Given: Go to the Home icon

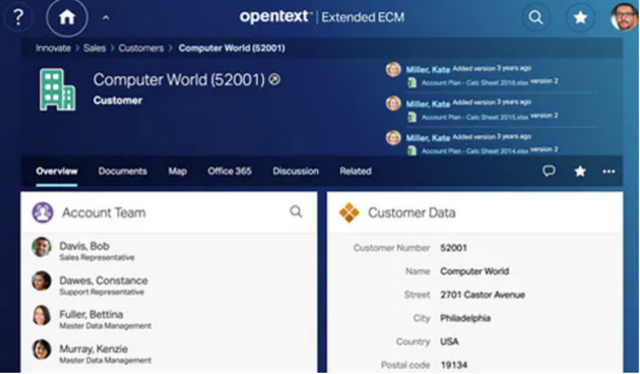Looking at the screenshot, I should (67, 18).
